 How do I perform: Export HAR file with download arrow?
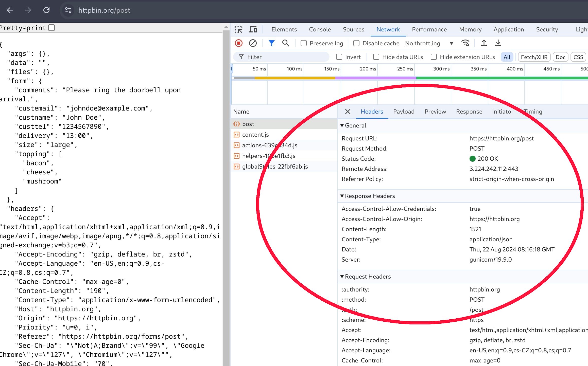coord(498,43)
